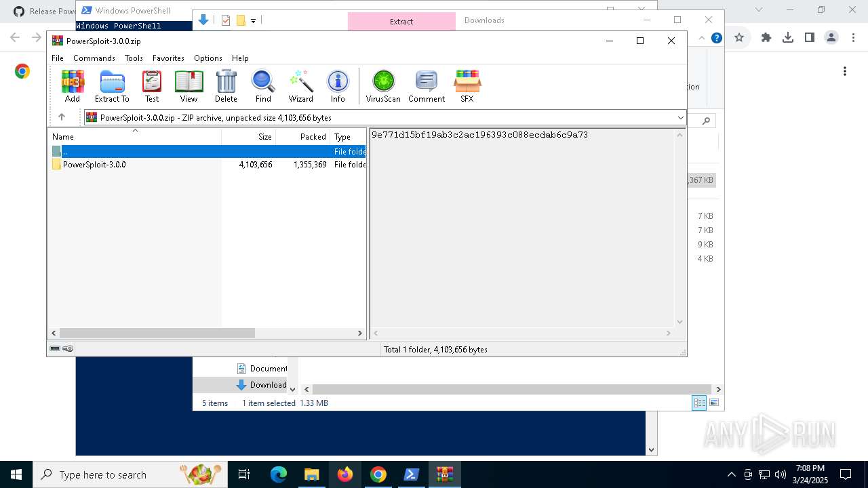Sort by the Name column header
This screenshot has width=868, height=488.
pos(134,136)
